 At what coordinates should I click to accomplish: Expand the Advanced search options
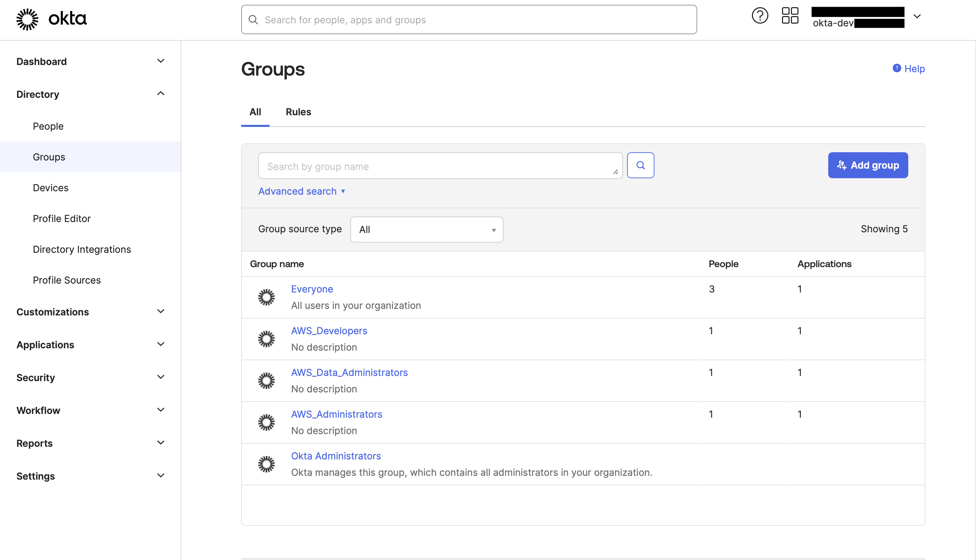[302, 191]
